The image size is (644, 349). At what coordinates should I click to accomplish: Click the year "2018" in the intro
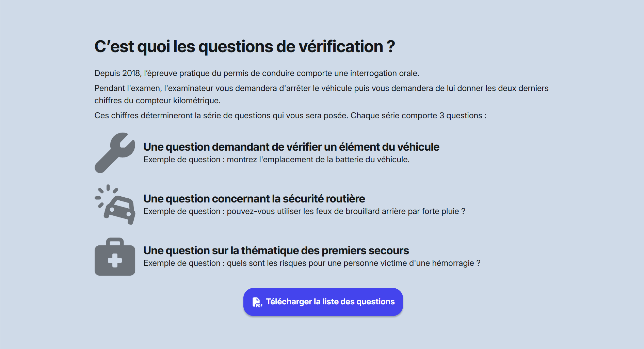coord(131,73)
